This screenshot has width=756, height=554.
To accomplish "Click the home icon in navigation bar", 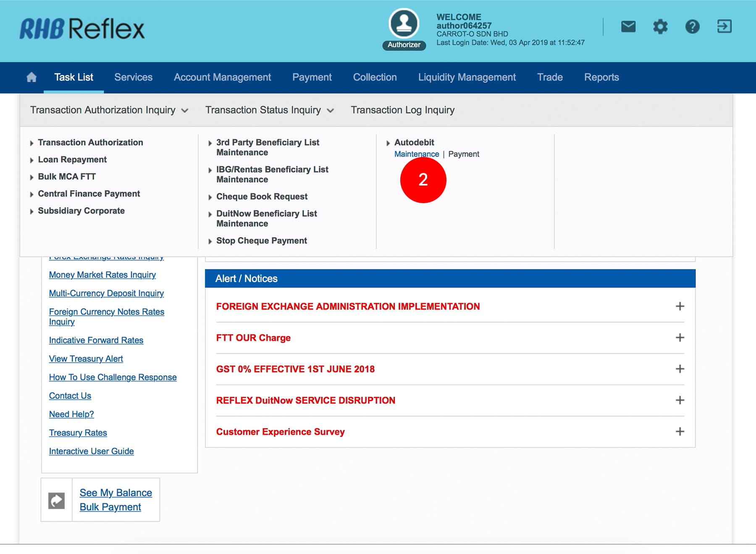I will pos(31,77).
